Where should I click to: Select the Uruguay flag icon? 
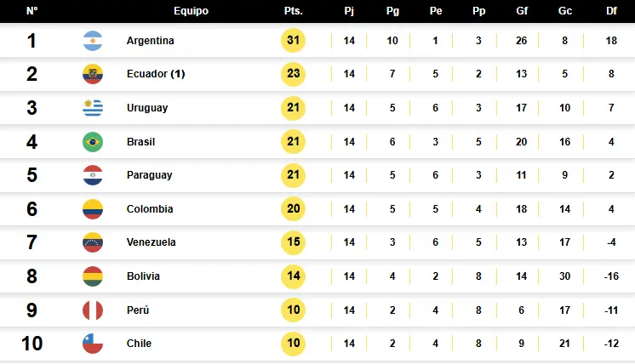93,108
